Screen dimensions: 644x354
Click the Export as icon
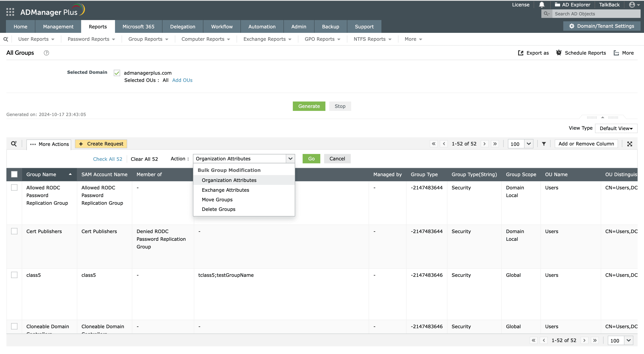pos(521,53)
